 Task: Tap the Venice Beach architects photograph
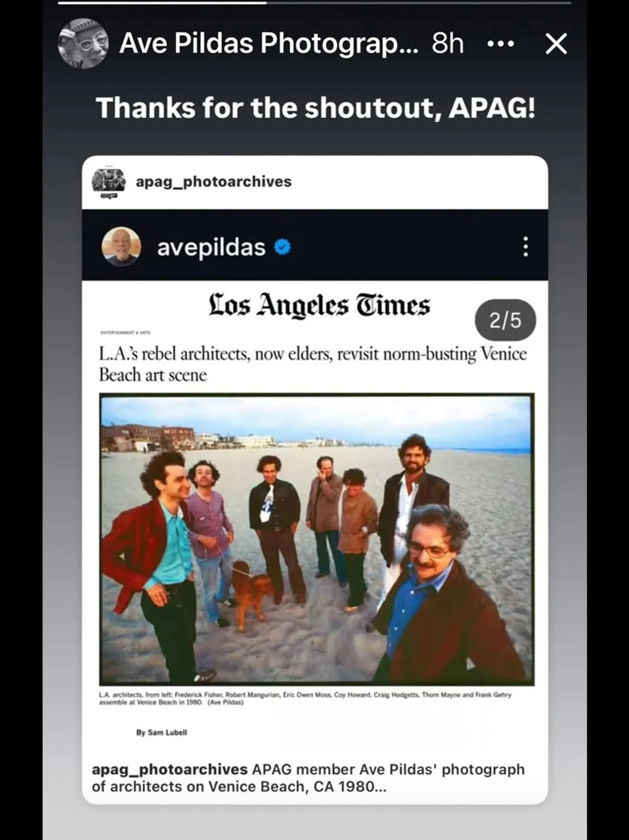tap(317, 539)
